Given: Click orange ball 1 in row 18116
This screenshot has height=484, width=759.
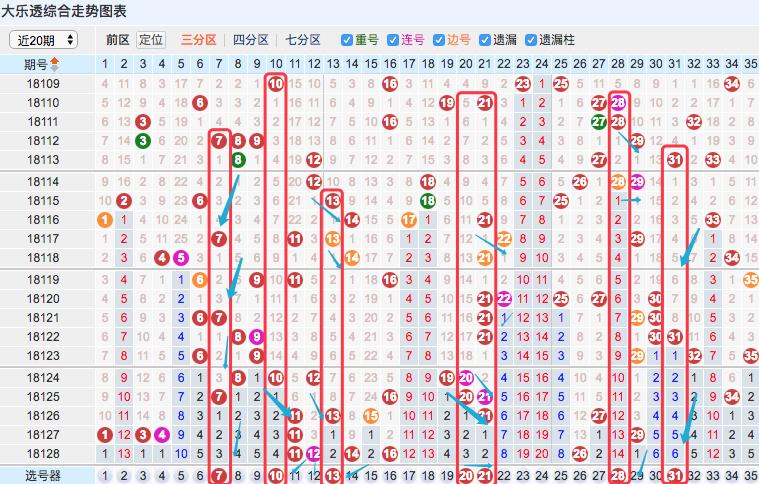Looking at the screenshot, I should tap(105, 220).
